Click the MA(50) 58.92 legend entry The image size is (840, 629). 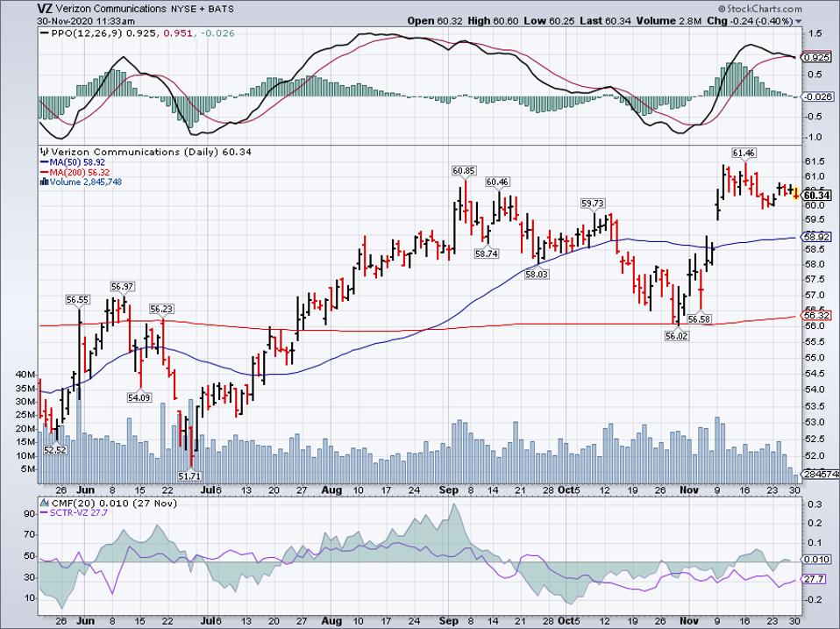coord(72,162)
